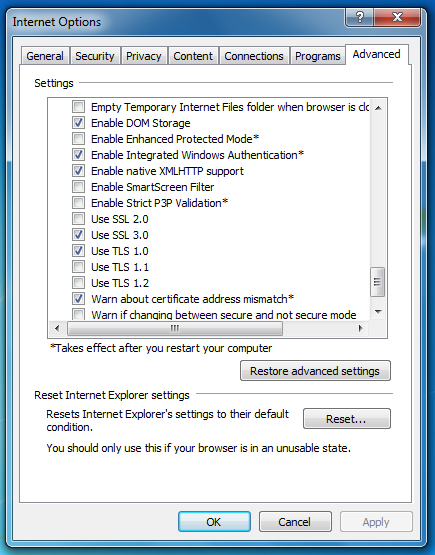Screen dimensions: 435x555
Task: Toggle Enable SmartScreen Filter checkbox
Action: click(x=78, y=187)
